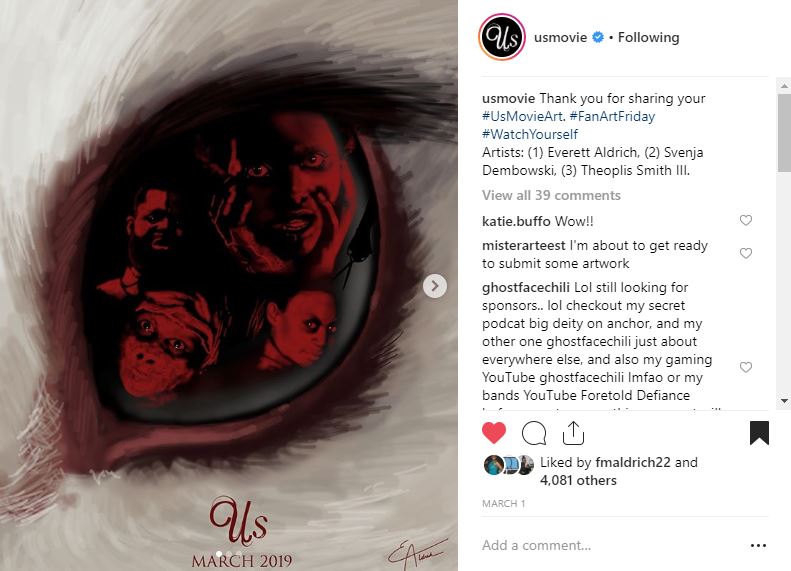
Task: Like misterarteest's comment heart
Action: click(x=746, y=253)
